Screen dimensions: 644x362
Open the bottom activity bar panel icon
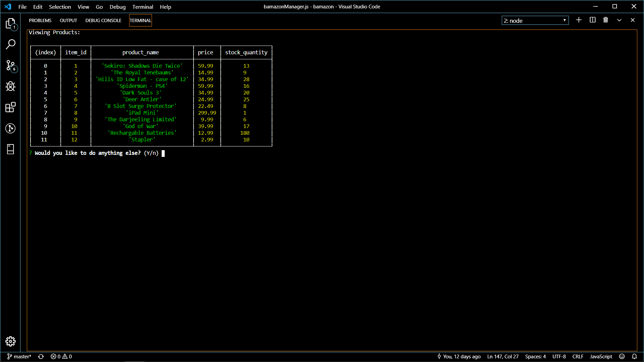pyautogui.click(x=10, y=149)
